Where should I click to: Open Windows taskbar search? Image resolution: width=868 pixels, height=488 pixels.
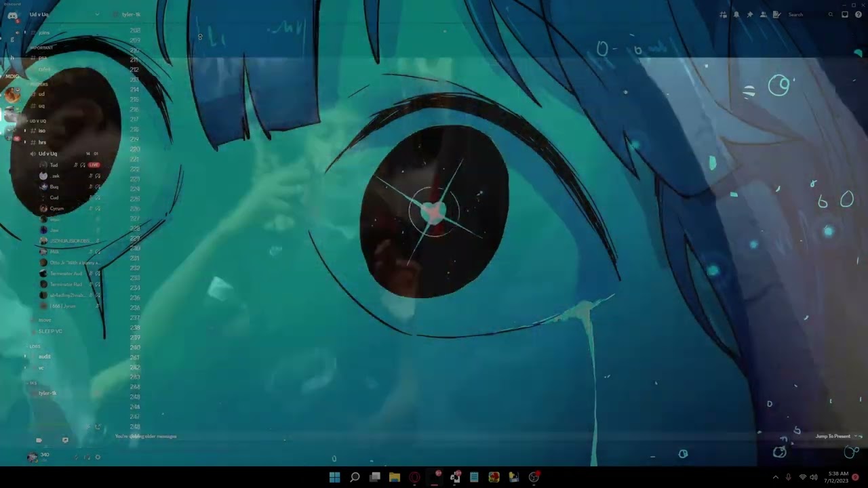(355, 477)
